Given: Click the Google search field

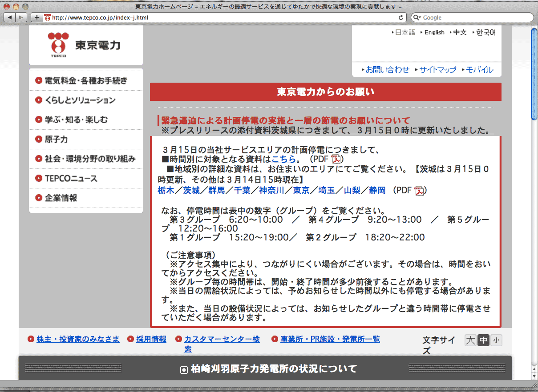Looking at the screenshot, I should (472, 17).
